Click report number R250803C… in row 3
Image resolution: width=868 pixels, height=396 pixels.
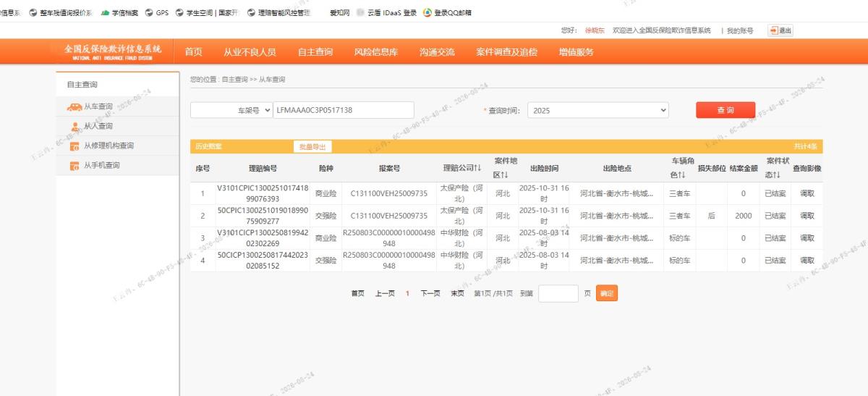coord(389,237)
